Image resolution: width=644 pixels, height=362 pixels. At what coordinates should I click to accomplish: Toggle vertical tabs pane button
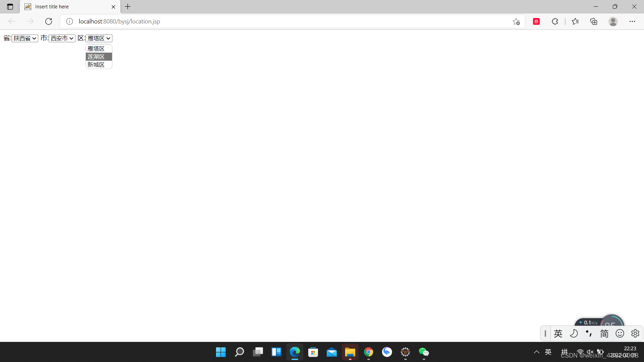[x=10, y=7]
